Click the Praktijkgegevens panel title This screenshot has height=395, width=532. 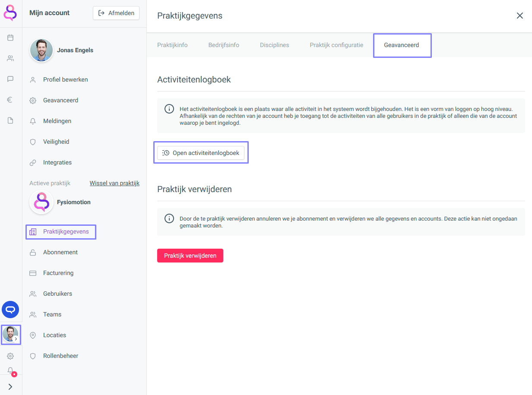190,16
